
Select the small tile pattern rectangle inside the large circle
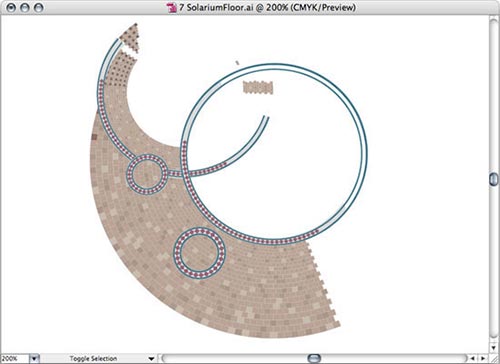(x=258, y=88)
